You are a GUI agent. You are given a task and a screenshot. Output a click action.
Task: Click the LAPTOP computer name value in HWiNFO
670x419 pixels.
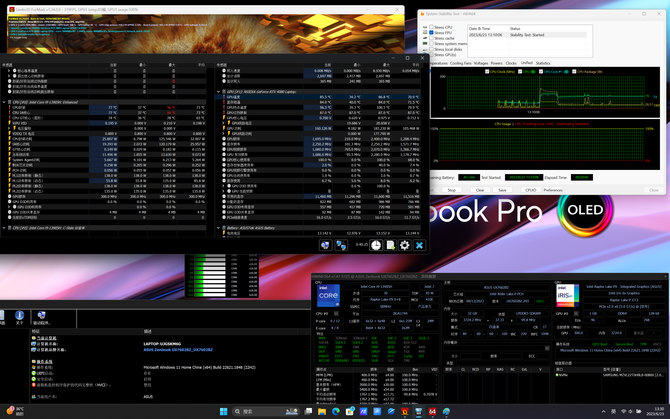point(162,344)
